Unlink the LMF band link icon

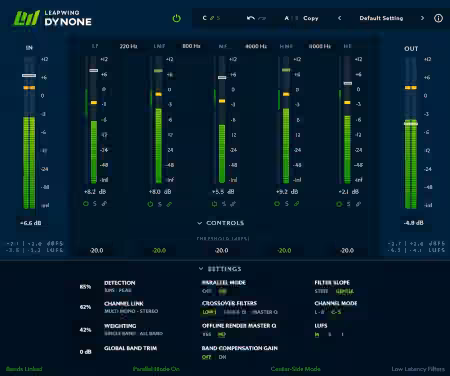click(169, 204)
